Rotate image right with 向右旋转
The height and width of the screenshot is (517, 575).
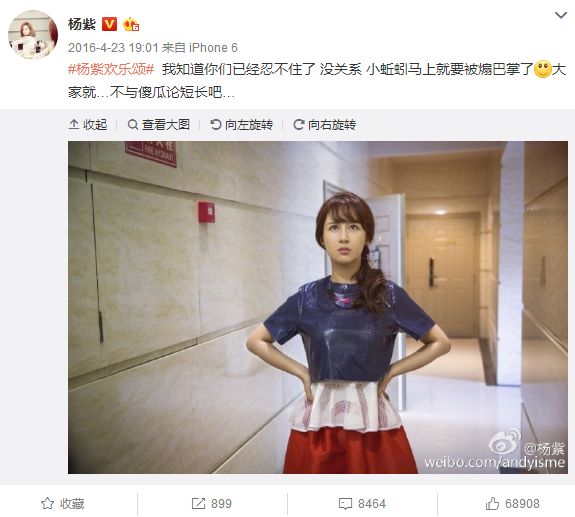(x=325, y=125)
